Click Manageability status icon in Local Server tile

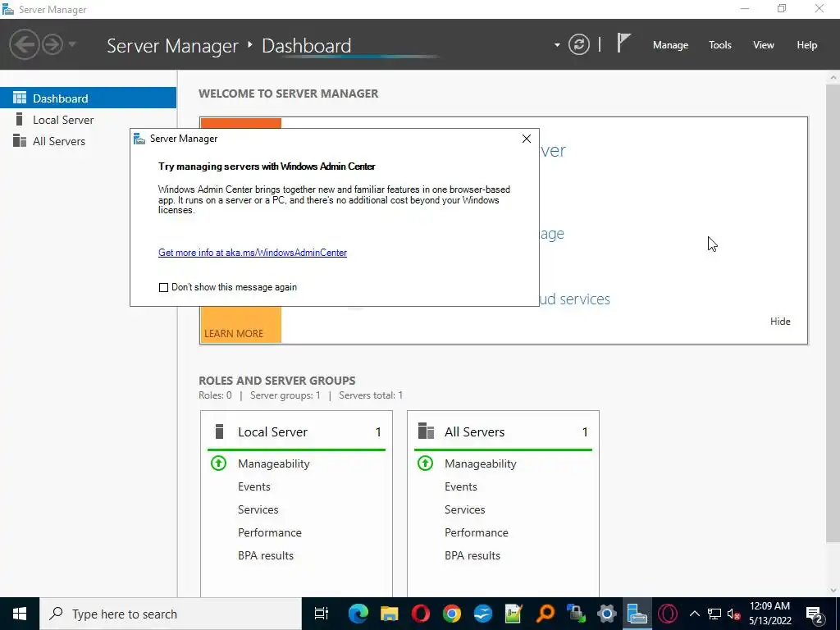coord(218,463)
